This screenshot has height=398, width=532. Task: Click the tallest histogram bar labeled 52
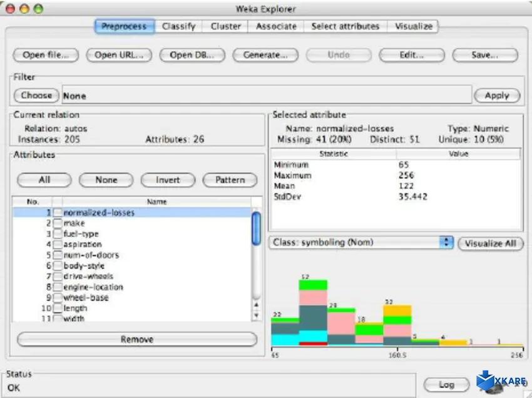313,312
